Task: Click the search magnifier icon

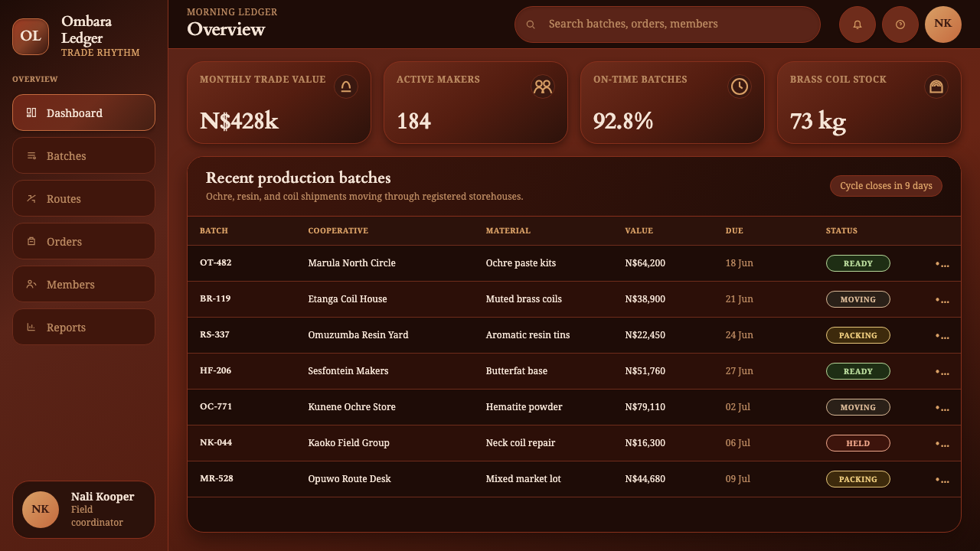Action: click(x=531, y=24)
